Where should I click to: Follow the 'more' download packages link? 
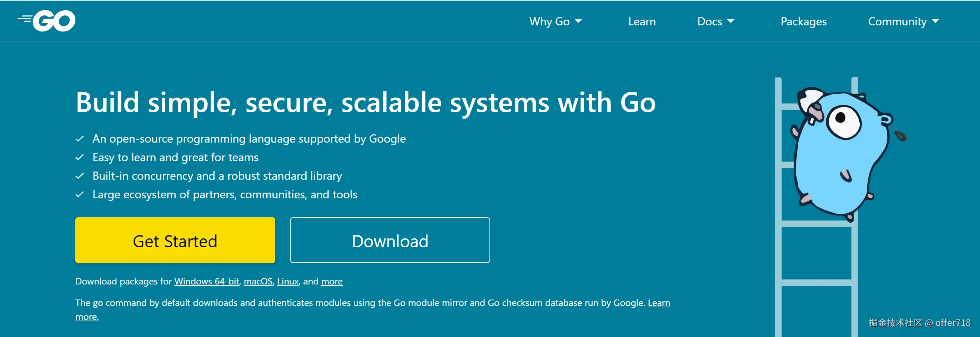point(332,281)
